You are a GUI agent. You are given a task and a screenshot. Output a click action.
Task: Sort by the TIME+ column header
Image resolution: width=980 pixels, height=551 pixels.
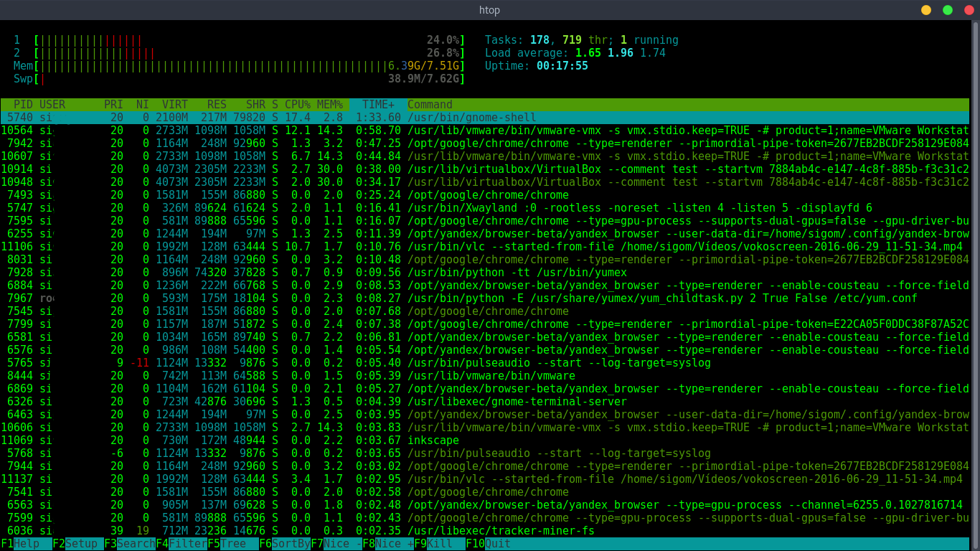tap(378, 104)
